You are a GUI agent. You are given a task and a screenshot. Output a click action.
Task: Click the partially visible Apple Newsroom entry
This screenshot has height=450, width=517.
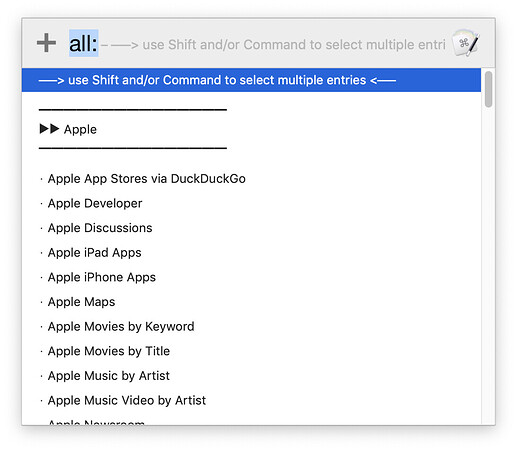point(96,422)
